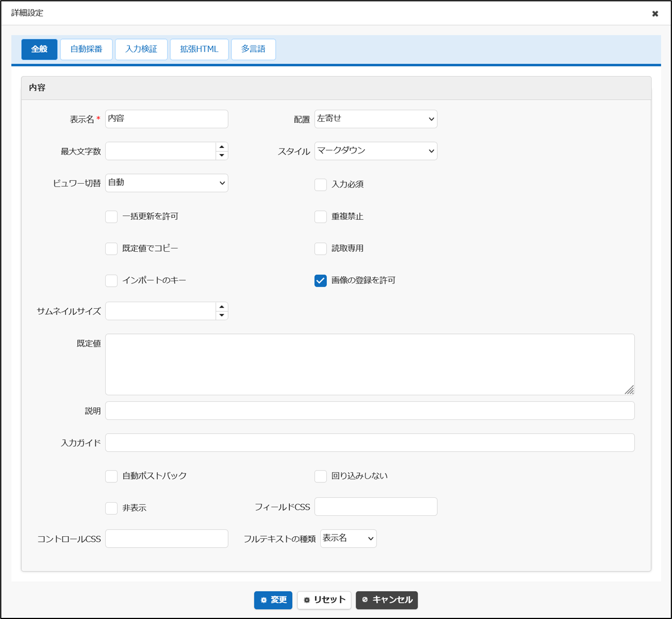Switch to the 自動採番 tab
Image resolution: width=672 pixels, height=619 pixels.
86,49
